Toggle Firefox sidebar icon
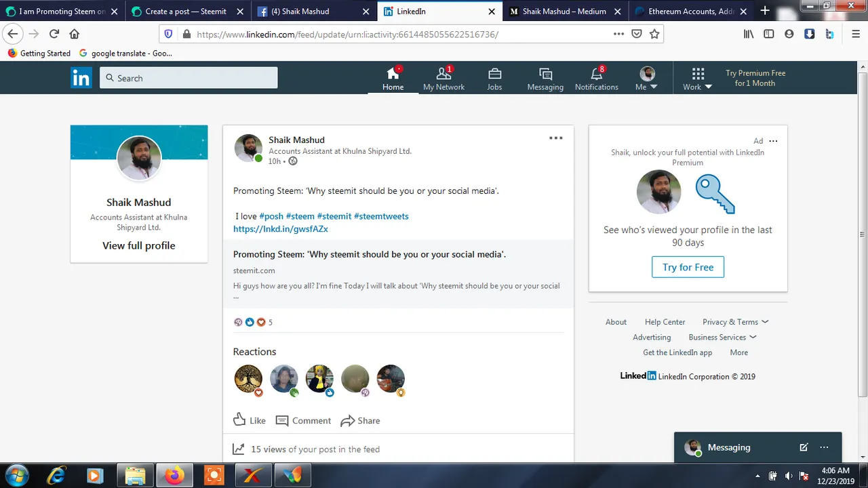 click(x=768, y=34)
